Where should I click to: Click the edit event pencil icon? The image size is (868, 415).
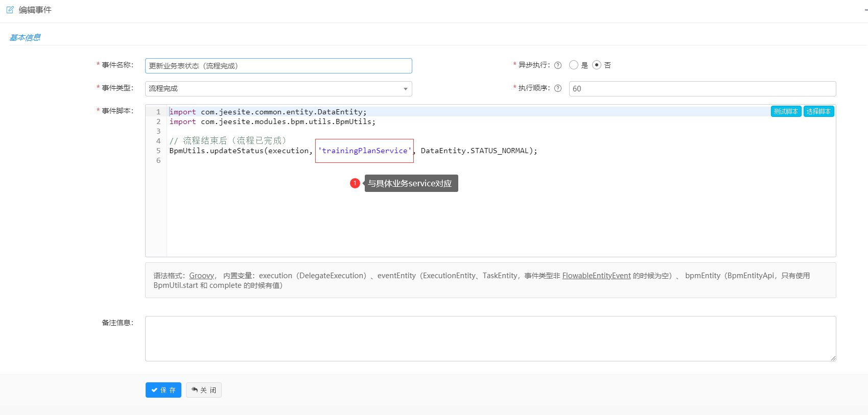10,10
